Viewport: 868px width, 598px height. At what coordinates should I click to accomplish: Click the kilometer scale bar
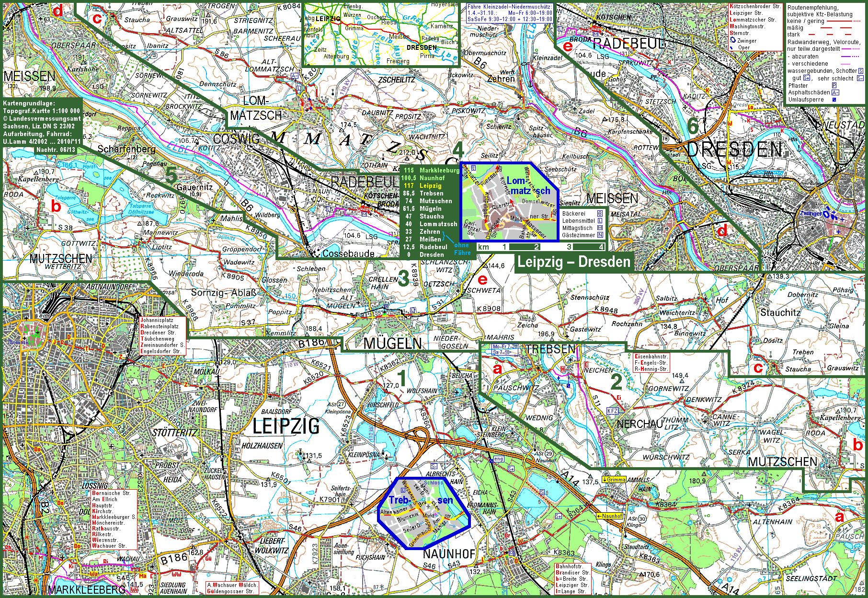tap(541, 247)
